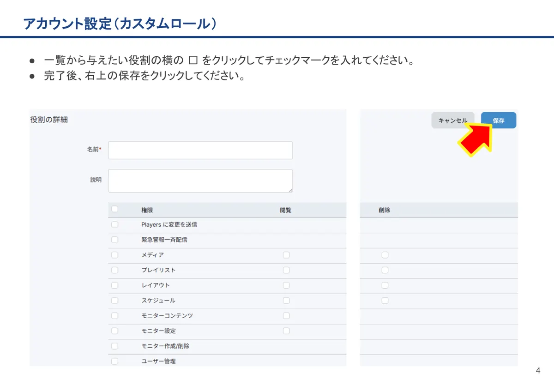The height and width of the screenshot is (392, 554).
Task: Click the 説明 field label
Action: (96, 180)
